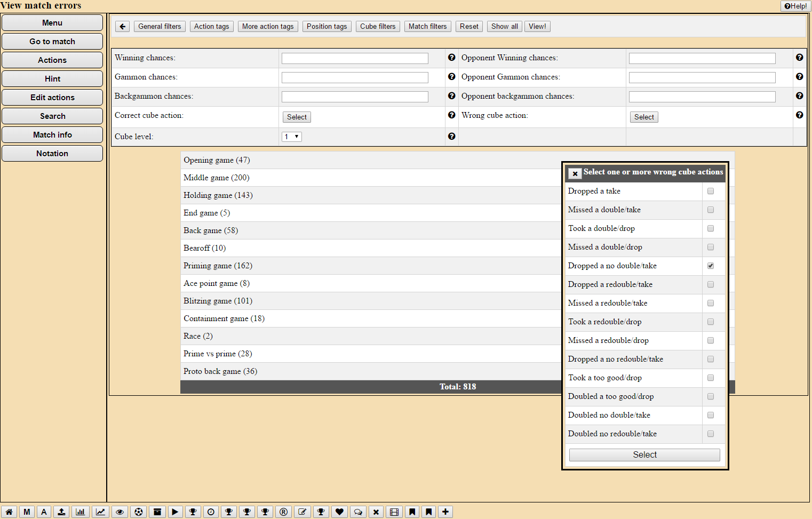The width and height of the screenshot is (812, 519).
Task: Check the Dropped a take checkbox
Action: click(x=711, y=191)
